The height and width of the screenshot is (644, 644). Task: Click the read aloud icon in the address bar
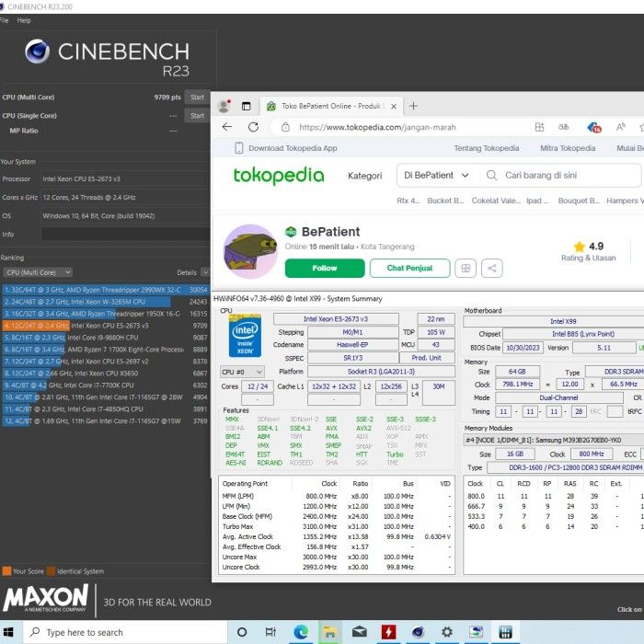pos(621,127)
